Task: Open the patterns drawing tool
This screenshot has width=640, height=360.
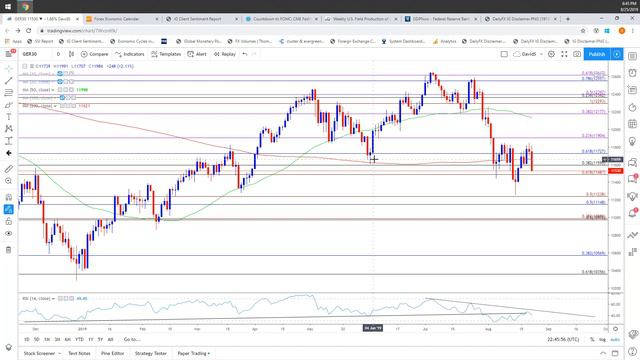Action: (9, 129)
